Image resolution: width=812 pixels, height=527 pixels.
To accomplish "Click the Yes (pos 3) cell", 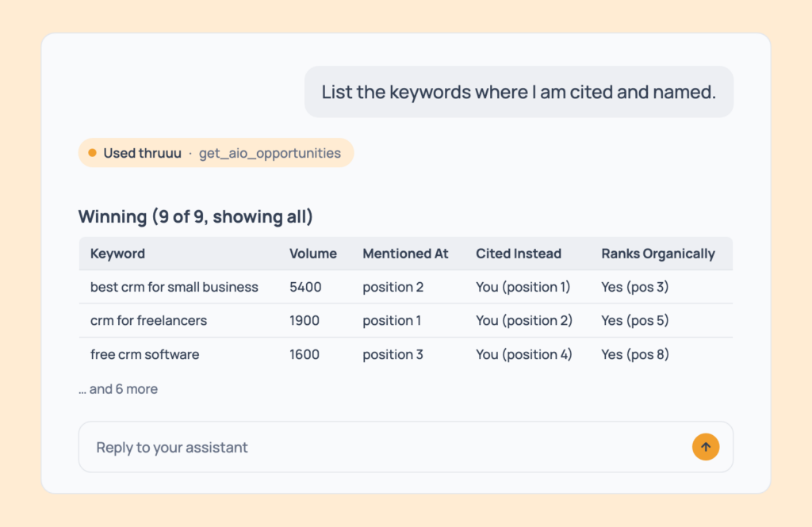I will click(x=635, y=287).
